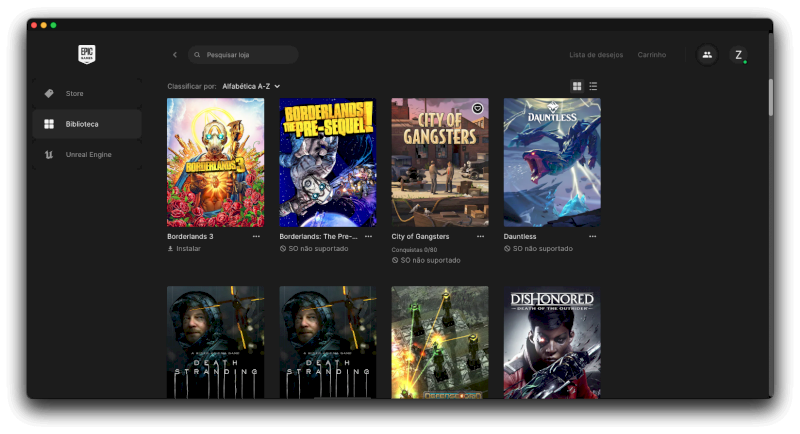Image resolution: width=800 pixels, height=434 pixels.
Task: Select the Biblioteca grid icon
Action: pos(49,124)
